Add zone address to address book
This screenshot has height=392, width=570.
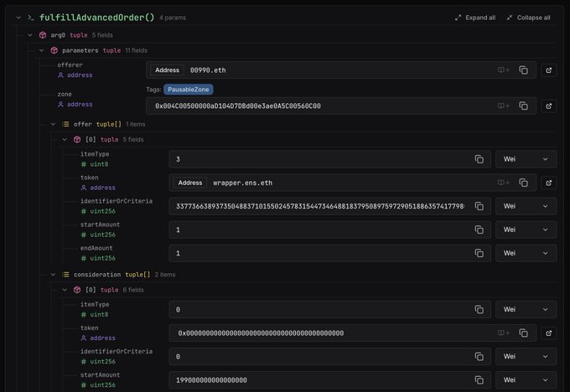(504, 106)
